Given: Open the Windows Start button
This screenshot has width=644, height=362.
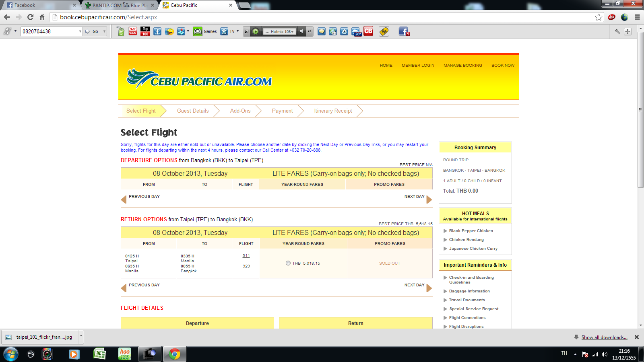Looking at the screenshot, I should click(x=10, y=354).
